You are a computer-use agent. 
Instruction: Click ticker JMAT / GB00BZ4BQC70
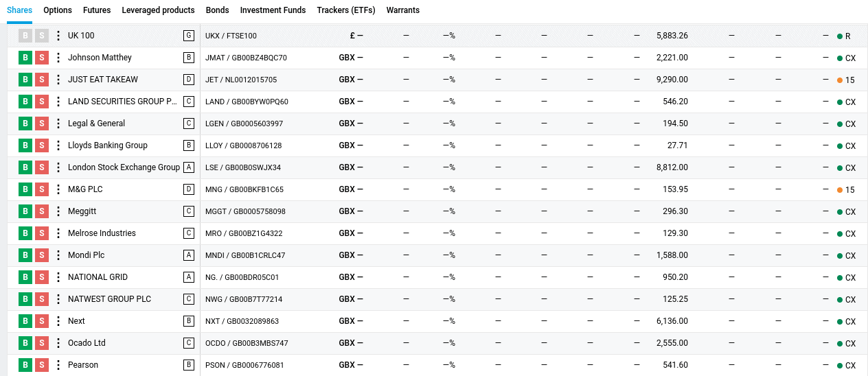[x=246, y=58]
